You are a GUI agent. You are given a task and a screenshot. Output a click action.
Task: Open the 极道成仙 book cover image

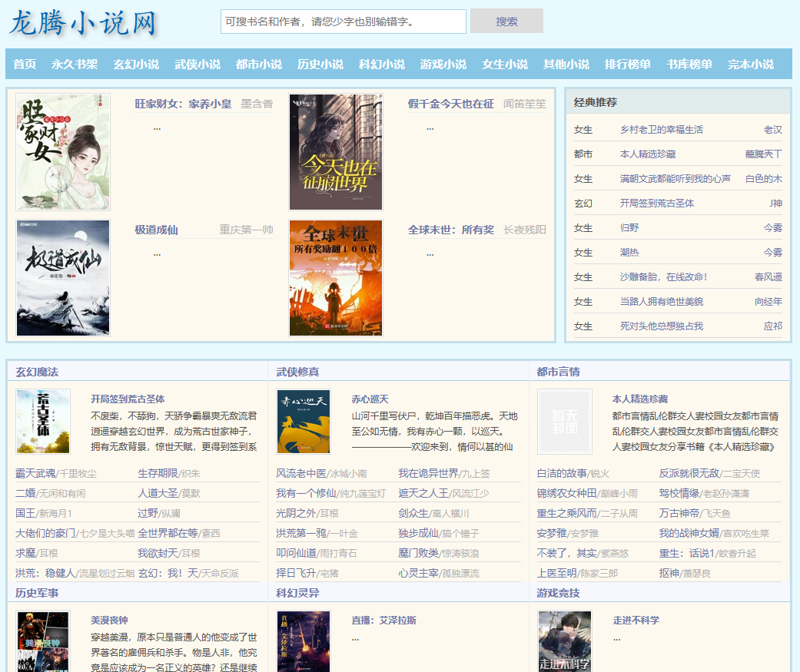click(63, 278)
